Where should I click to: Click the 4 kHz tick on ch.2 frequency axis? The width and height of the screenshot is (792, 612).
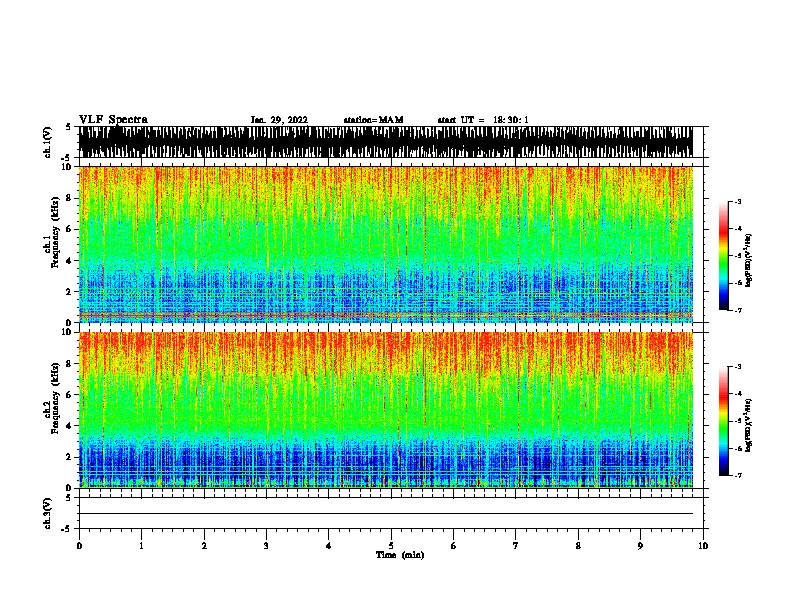pyautogui.click(x=70, y=426)
